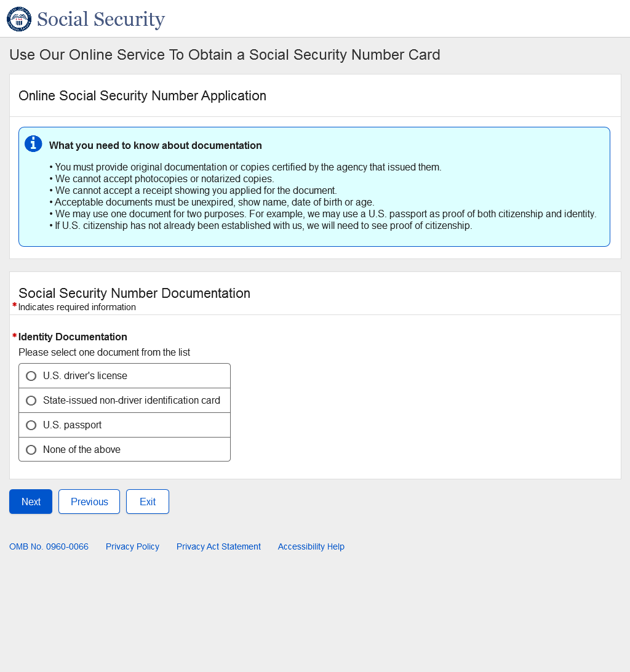The image size is (630, 672).
Task: Open the Privacy Policy link
Action: coord(132,546)
